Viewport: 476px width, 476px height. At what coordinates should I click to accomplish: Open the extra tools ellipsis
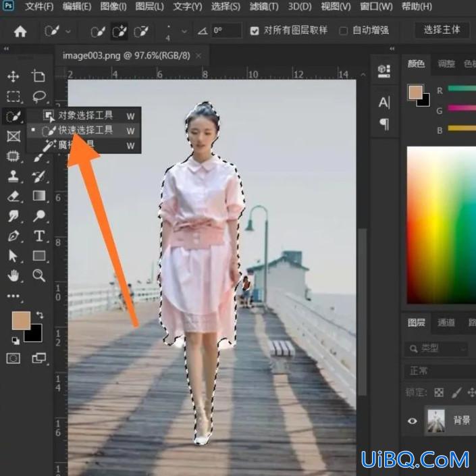point(13,296)
